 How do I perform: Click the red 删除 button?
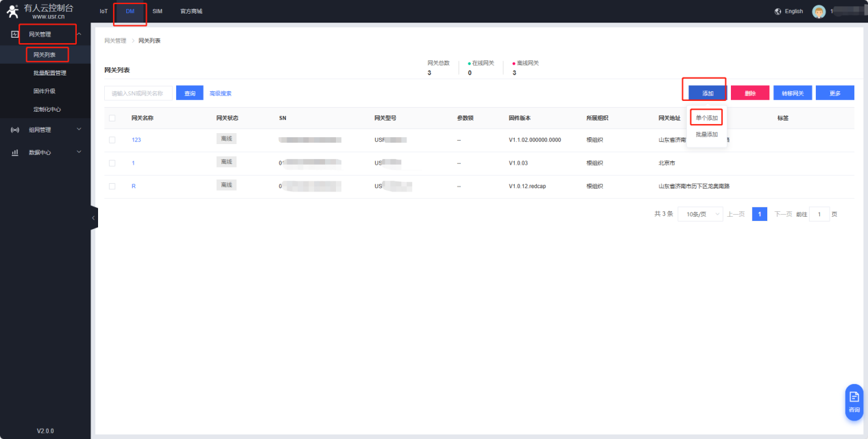[750, 93]
